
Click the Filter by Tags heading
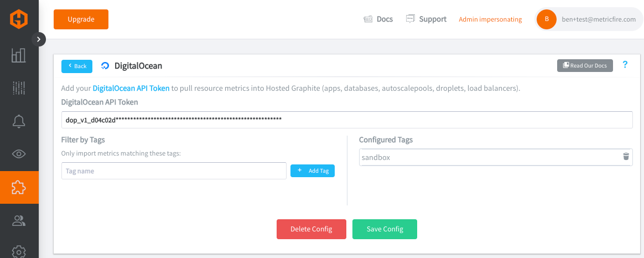83,140
